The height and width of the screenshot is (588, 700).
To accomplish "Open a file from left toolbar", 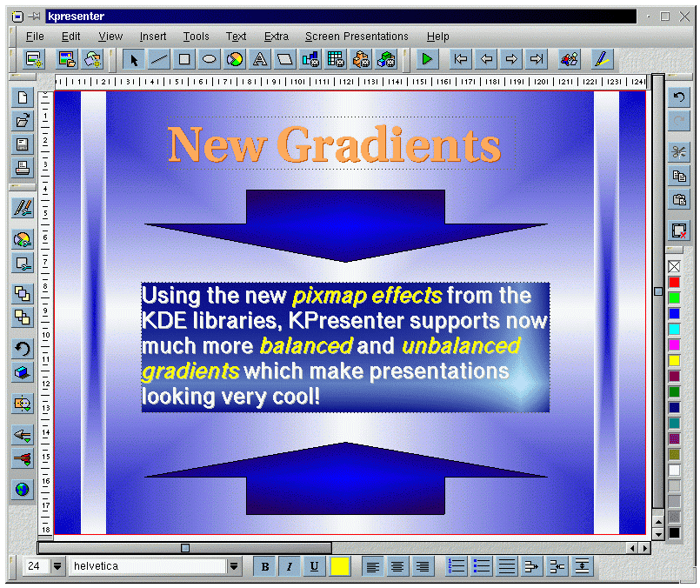I will click(x=23, y=121).
